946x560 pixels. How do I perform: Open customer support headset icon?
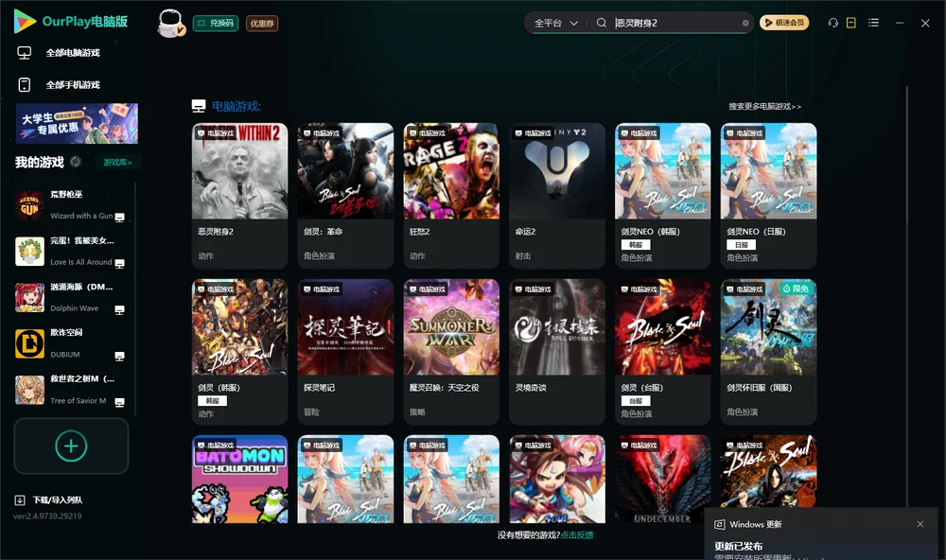[x=832, y=23]
